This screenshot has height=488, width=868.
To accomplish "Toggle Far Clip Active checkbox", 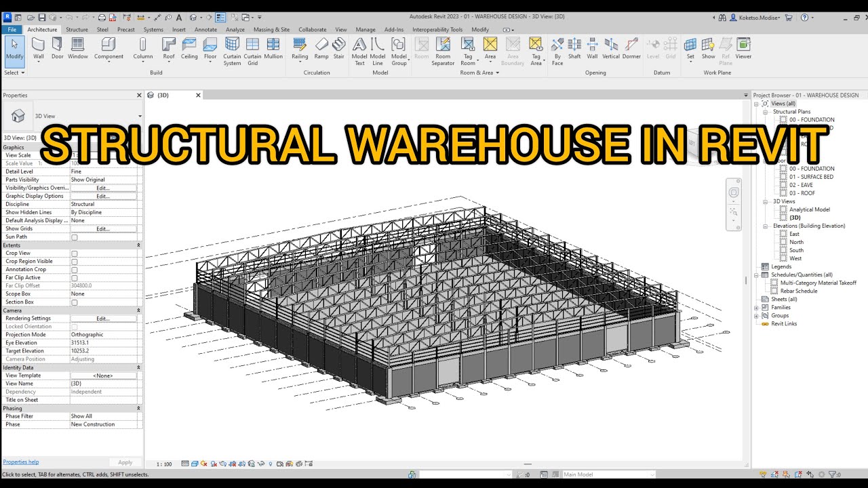I will (x=75, y=278).
